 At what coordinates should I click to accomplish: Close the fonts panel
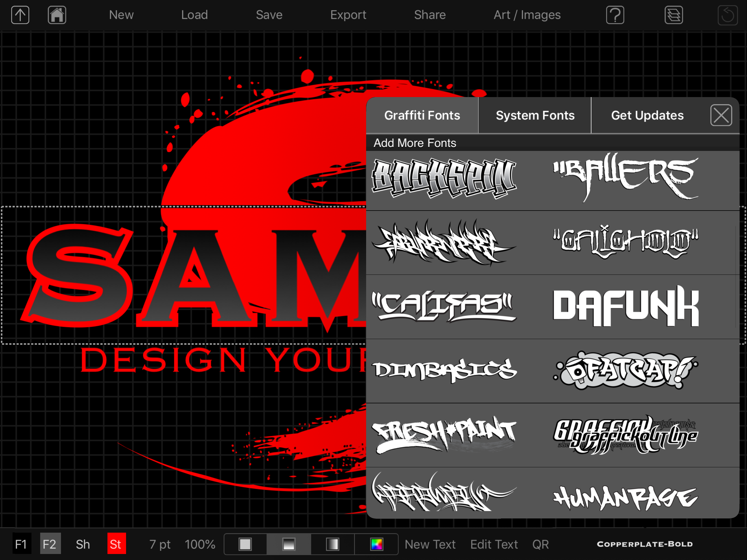coord(721,115)
